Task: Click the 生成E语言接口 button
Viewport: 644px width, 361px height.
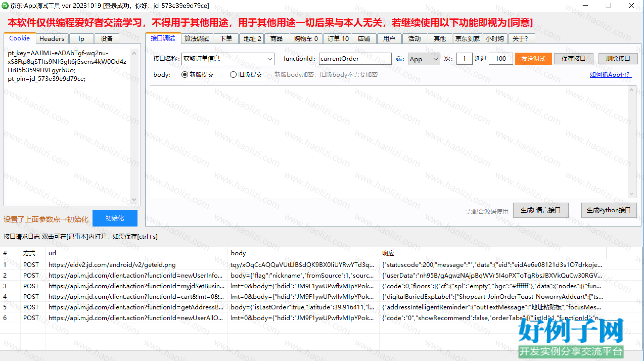Action: (x=541, y=210)
